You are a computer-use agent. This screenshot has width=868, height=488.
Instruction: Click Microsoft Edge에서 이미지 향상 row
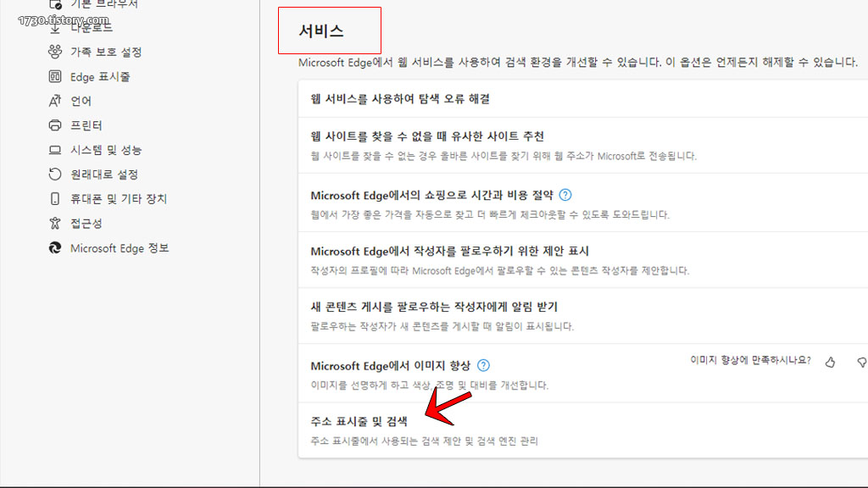point(583,373)
